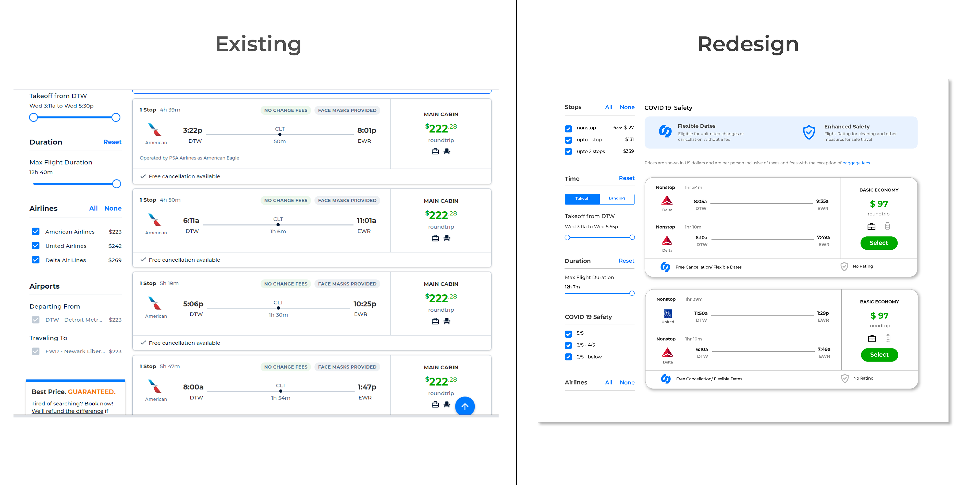
Task: Select All in the redesign Airlines filter
Action: click(609, 382)
